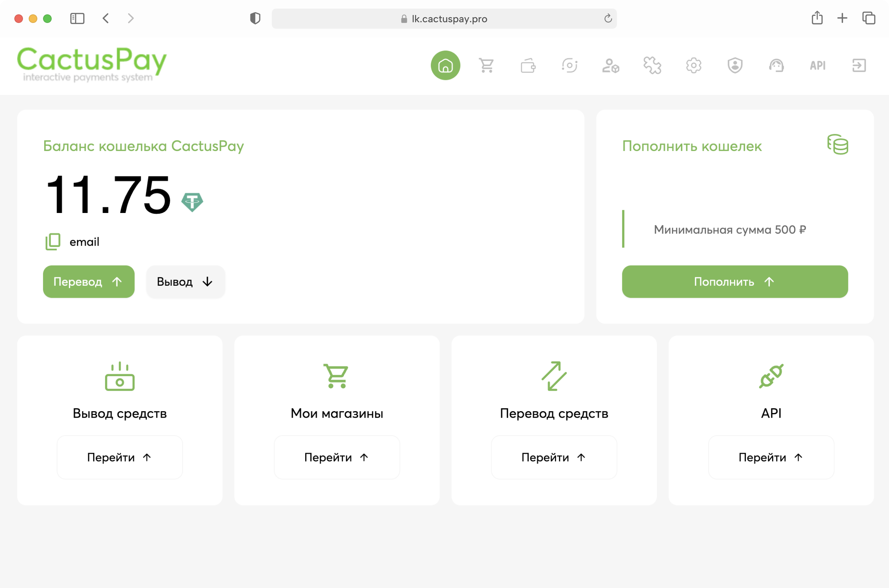Open the referrals user icon
The height and width of the screenshot is (588, 889).
click(611, 65)
